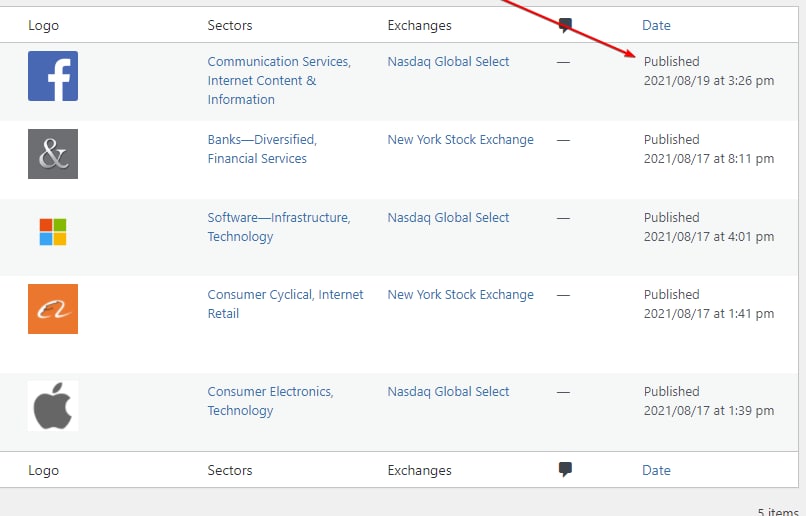Open the Financial Services sector link
This screenshot has width=806, height=516.
tap(257, 158)
